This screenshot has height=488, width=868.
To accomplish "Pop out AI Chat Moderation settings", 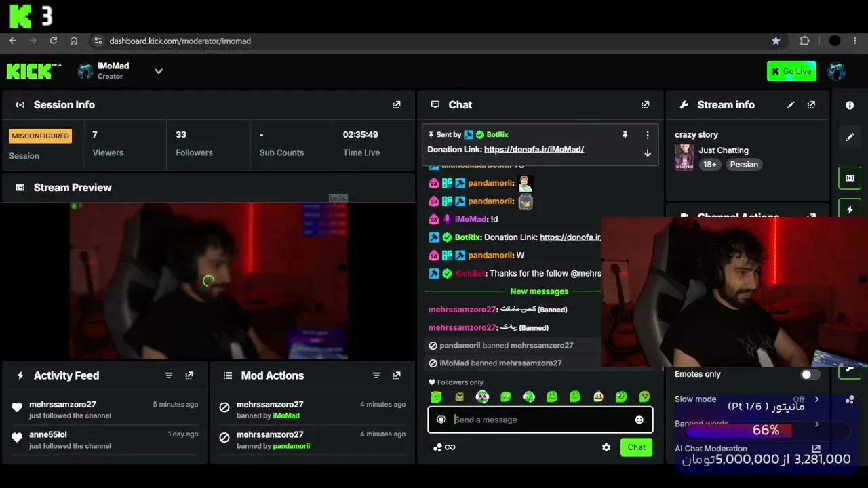I will [x=816, y=449].
